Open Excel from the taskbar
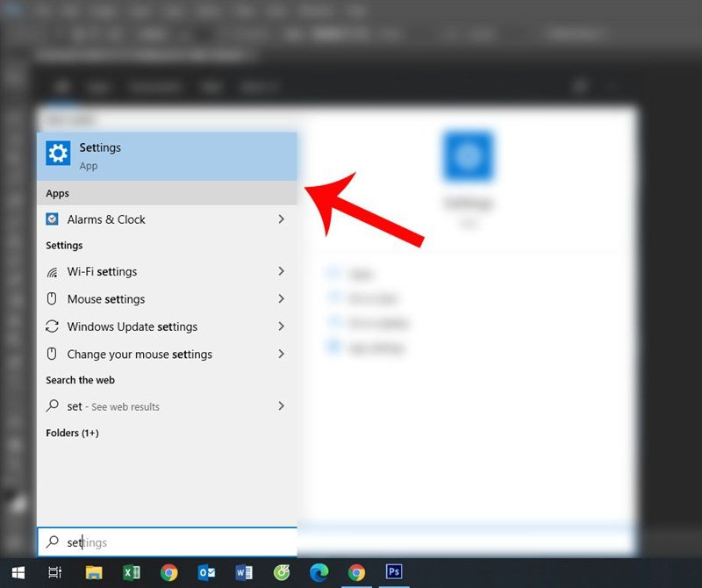702x588 pixels. pyautogui.click(x=132, y=572)
